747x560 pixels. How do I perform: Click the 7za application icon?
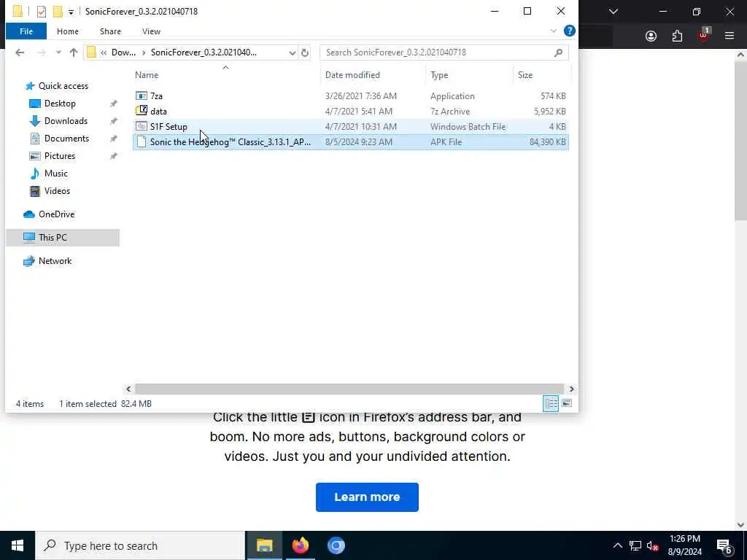pyautogui.click(x=142, y=96)
